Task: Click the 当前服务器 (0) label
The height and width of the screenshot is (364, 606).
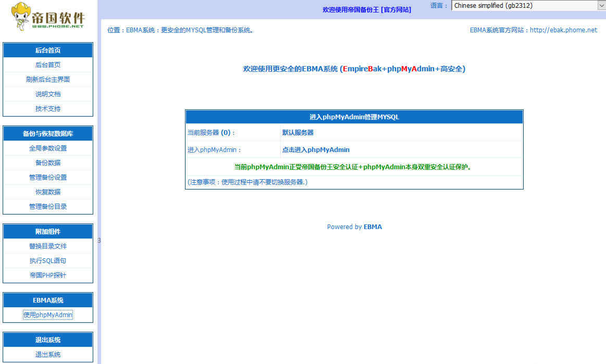Action: tap(211, 133)
